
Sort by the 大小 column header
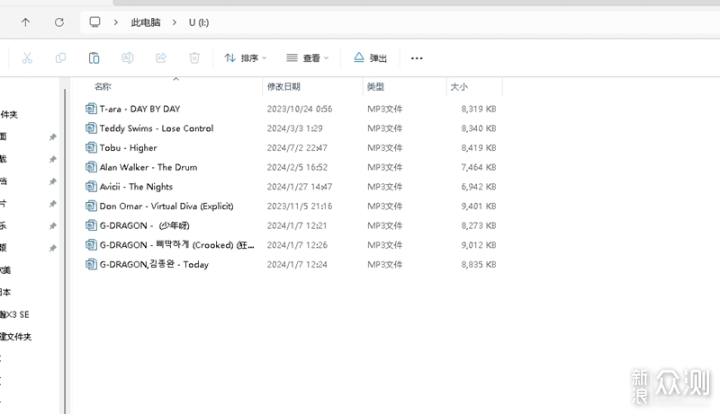(459, 87)
